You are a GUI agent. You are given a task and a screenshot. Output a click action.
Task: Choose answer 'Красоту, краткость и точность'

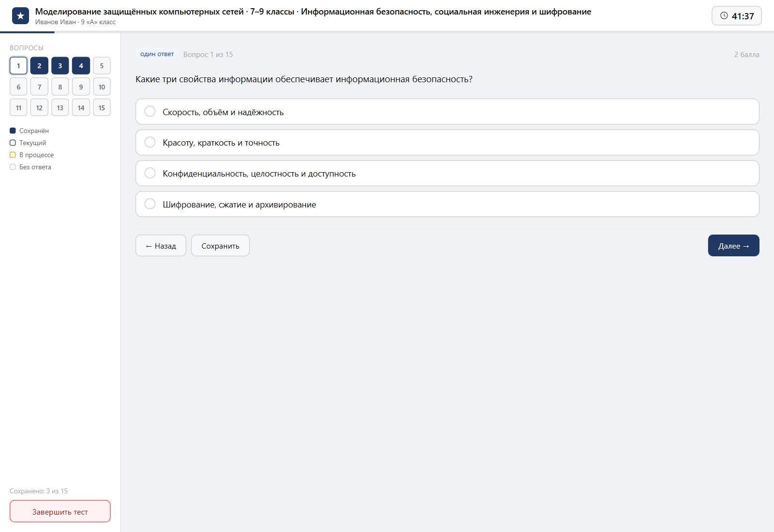(x=447, y=143)
